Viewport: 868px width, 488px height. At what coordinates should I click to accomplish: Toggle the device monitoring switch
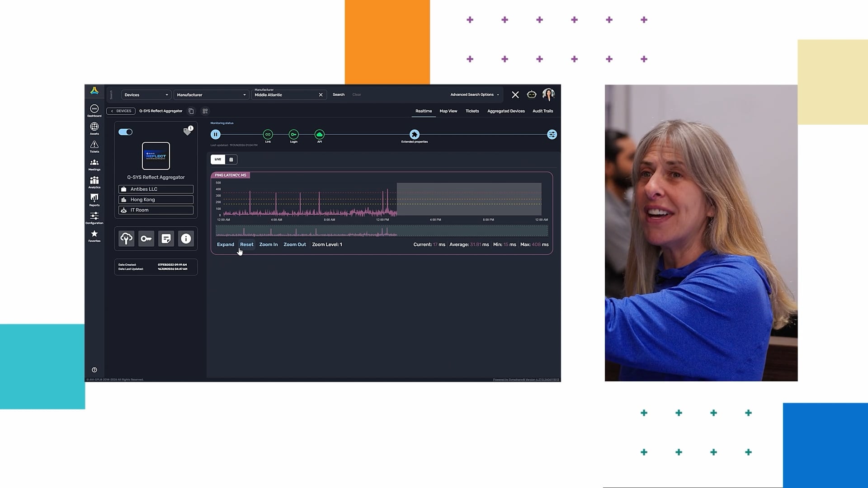click(126, 132)
